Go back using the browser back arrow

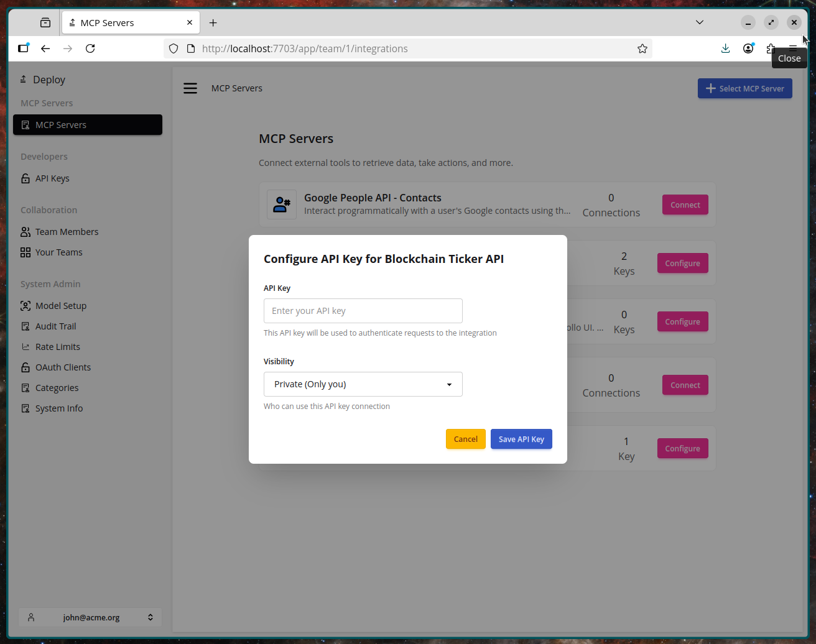tap(45, 48)
